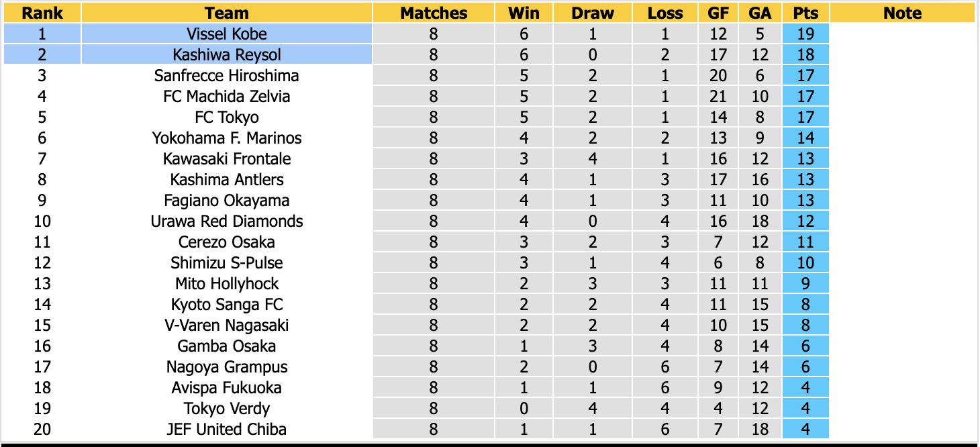980x447 pixels.
Task: Select Urawa Red Diamonds row name
Action: pos(227,221)
